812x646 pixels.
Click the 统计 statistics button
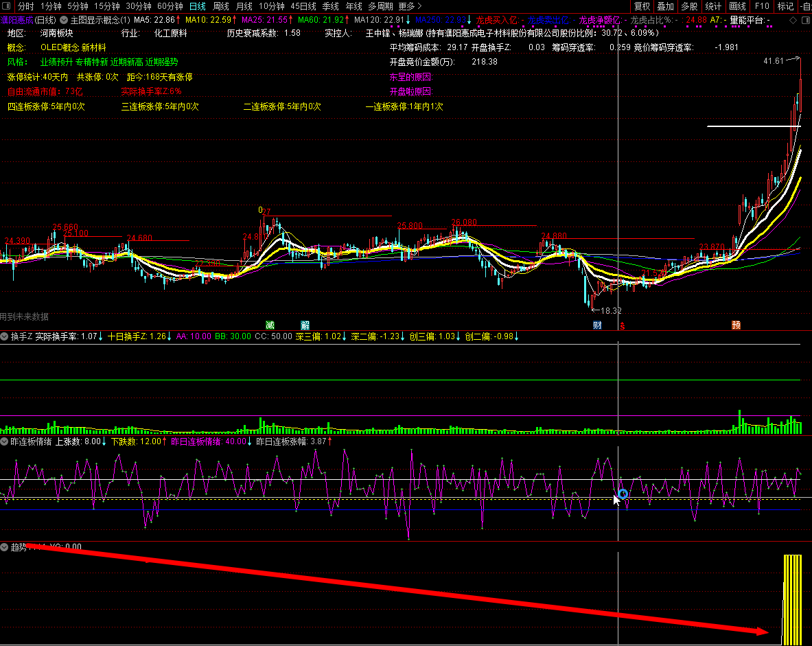[x=713, y=6]
